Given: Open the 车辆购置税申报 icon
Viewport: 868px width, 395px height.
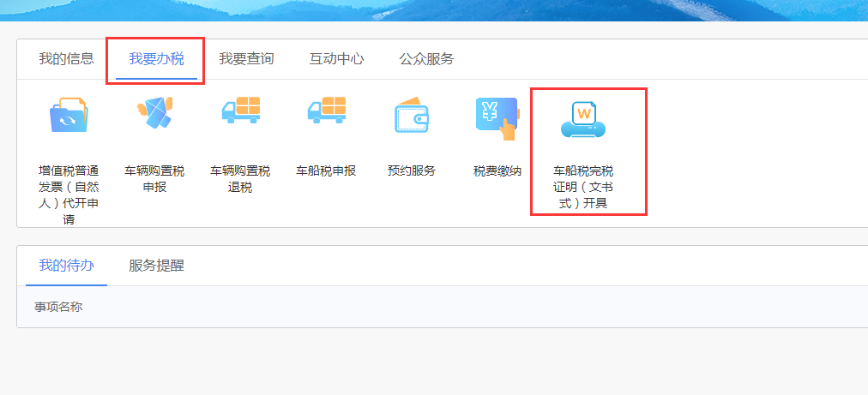Looking at the screenshot, I should point(154,114).
